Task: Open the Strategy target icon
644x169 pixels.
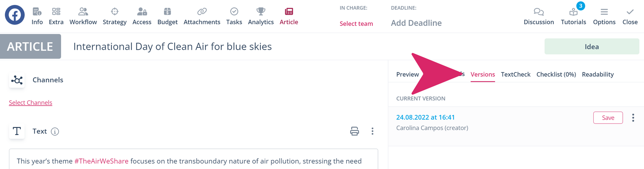Action: tap(115, 12)
